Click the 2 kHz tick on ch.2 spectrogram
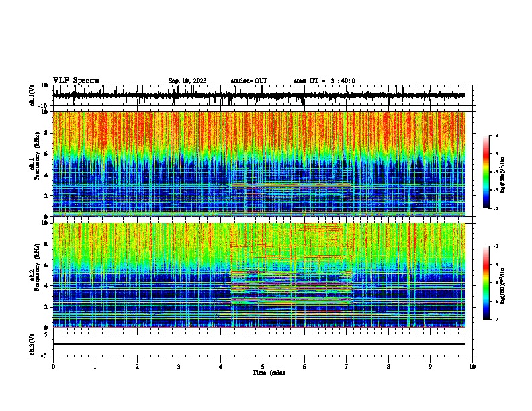The image size is (532, 411). [x=46, y=307]
